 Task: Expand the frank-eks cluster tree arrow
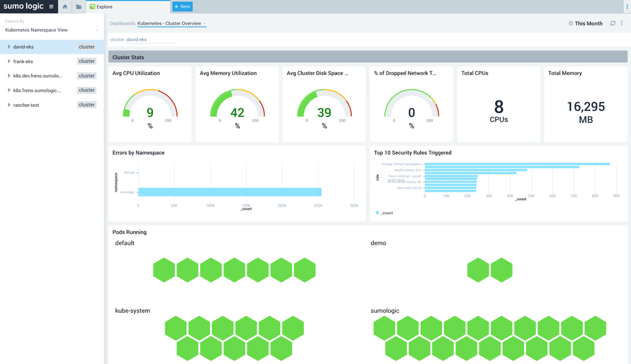tap(9, 61)
